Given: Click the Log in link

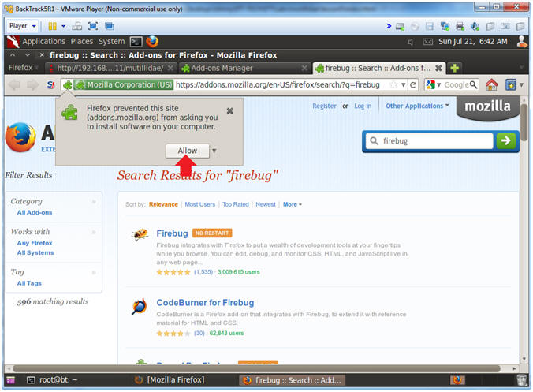Looking at the screenshot, I should [x=363, y=106].
